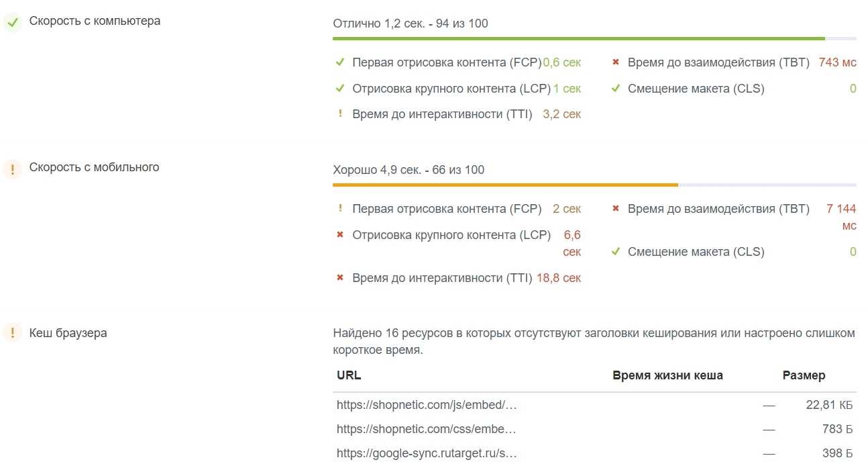Click red cross next to mobile TTI 18,8 сек

(x=340, y=277)
